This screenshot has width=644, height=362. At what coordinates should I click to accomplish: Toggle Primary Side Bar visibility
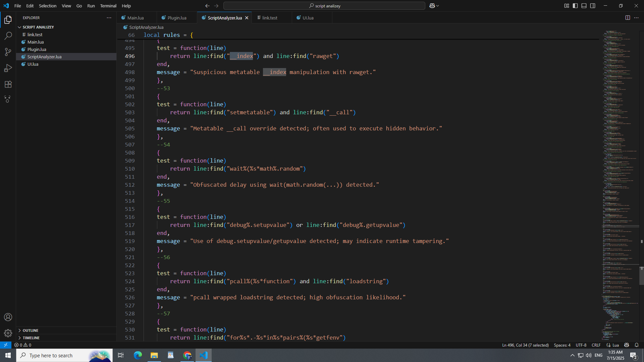(x=575, y=6)
